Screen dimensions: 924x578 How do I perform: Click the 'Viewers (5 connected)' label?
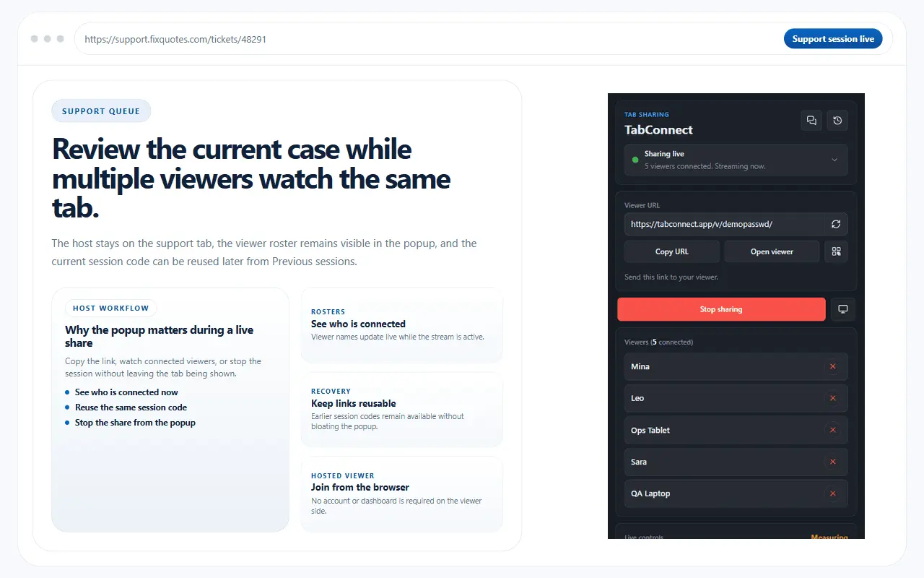coord(658,342)
